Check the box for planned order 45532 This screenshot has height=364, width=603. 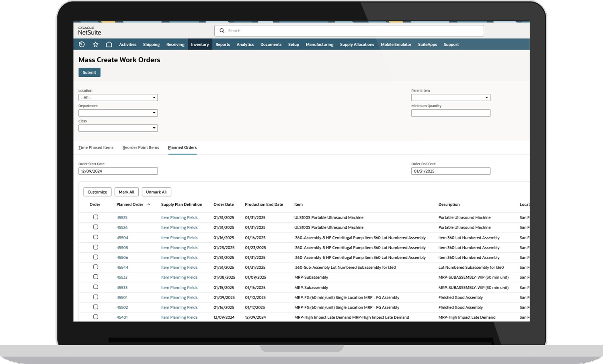pos(96,277)
